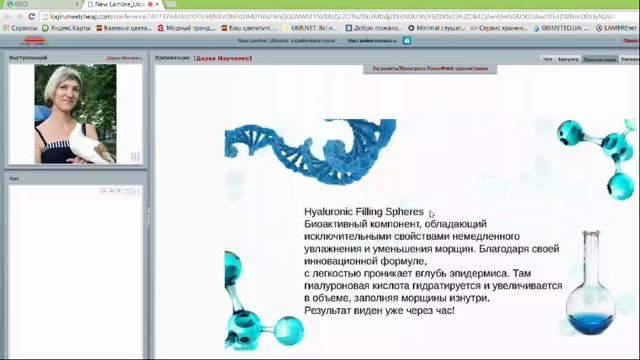640x360 pixels.
Task: Open a new browser tab
Action: [172, 4]
